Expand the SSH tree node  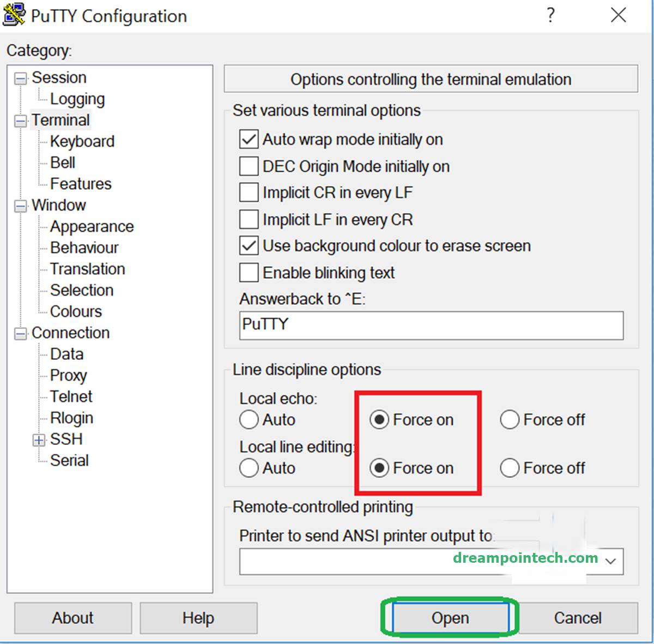pos(39,440)
